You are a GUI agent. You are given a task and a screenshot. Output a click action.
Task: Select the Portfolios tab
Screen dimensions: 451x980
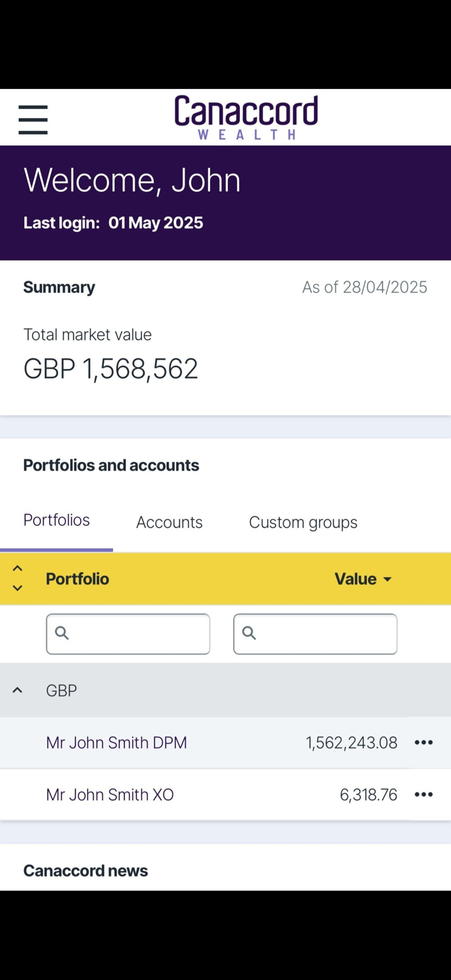point(56,520)
